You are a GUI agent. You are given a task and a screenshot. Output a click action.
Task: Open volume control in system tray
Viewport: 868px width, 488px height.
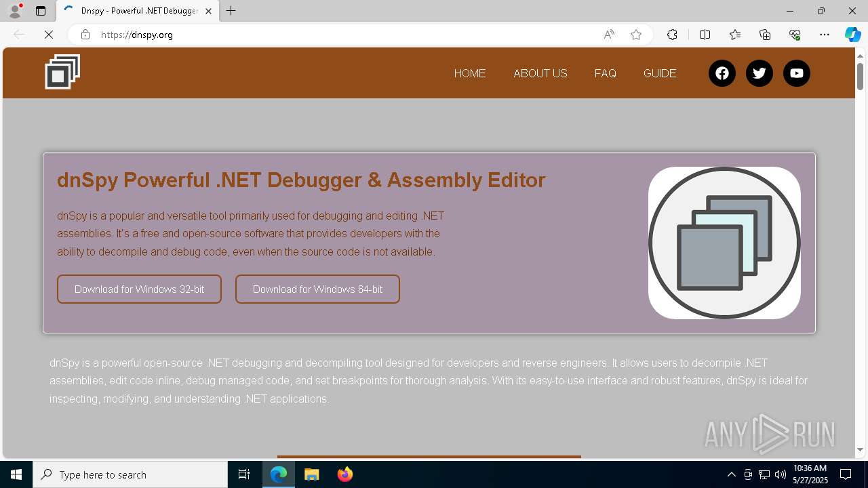pyautogui.click(x=780, y=474)
